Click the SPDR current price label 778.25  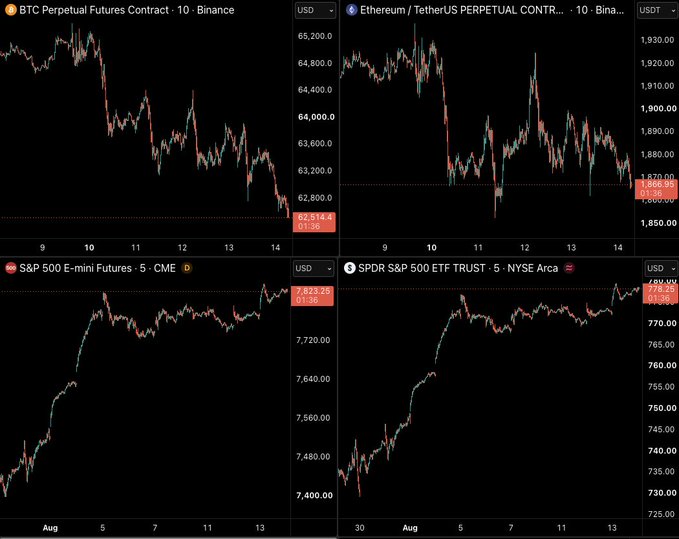tap(660, 294)
